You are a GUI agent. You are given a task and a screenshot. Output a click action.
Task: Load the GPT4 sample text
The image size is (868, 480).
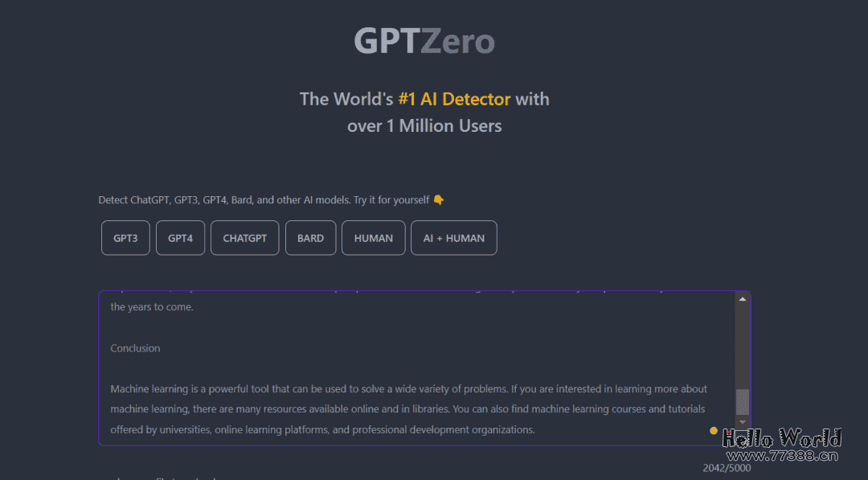(181, 238)
